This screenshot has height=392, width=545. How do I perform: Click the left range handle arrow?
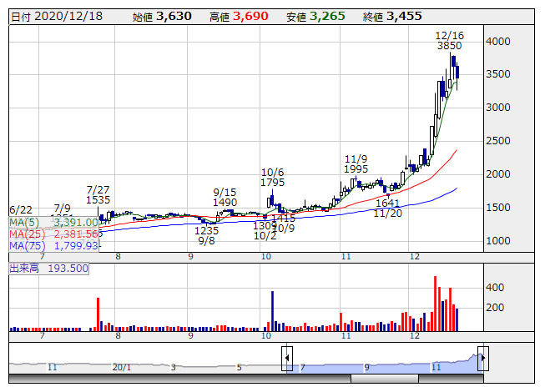[287, 359]
